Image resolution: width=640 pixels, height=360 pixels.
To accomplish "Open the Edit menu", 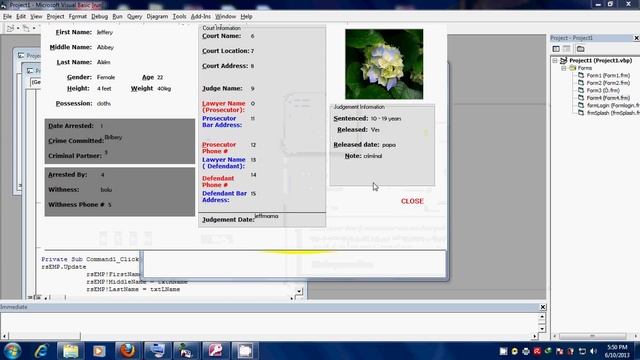I will [21, 17].
